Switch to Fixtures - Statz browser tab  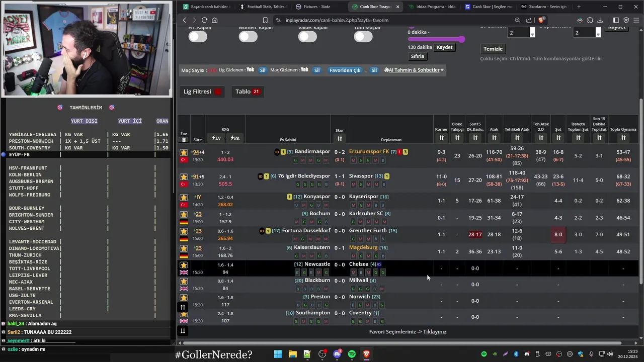pos(318,7)
